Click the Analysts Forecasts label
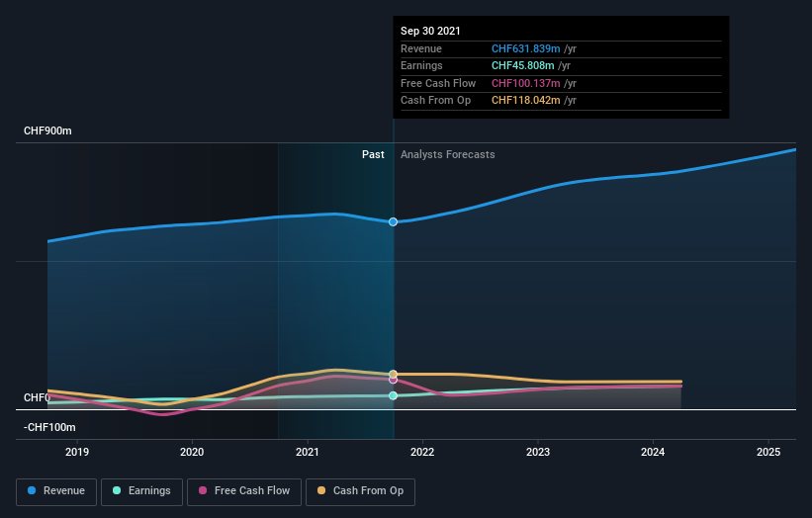The height and width of the screenshot is (518, 812). coord(447,155)
